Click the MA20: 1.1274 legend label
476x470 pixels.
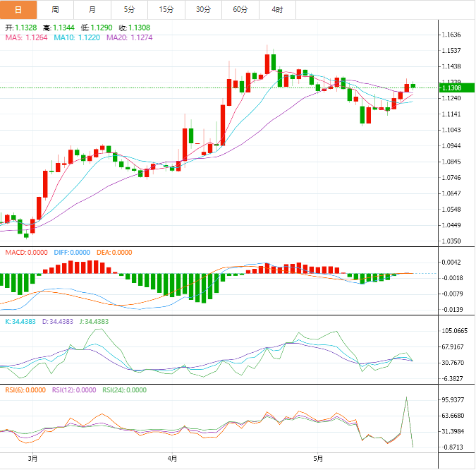click(x=128, y=37)
